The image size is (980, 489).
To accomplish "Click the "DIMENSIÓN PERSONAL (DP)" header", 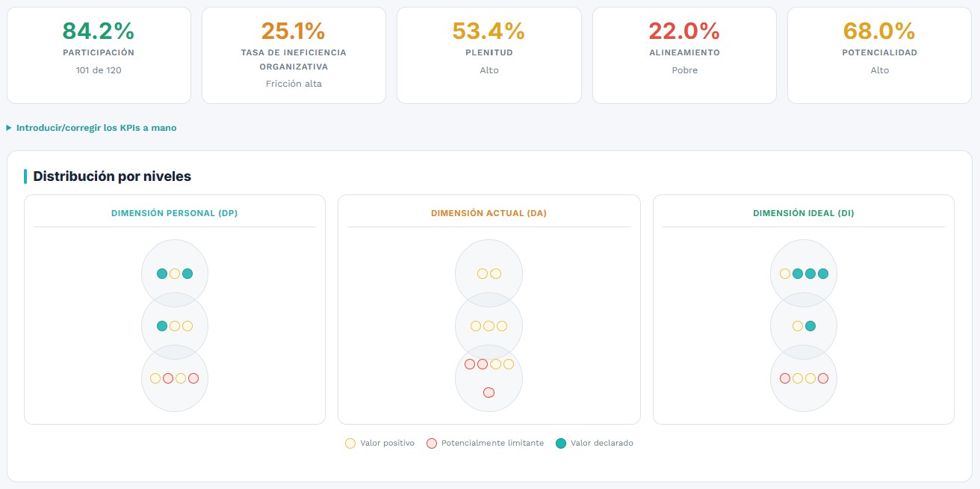I will tap(175, 213).
